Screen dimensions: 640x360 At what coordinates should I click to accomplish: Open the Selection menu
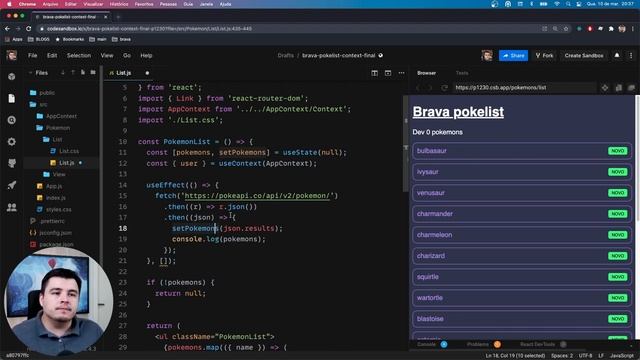[79, 56]
